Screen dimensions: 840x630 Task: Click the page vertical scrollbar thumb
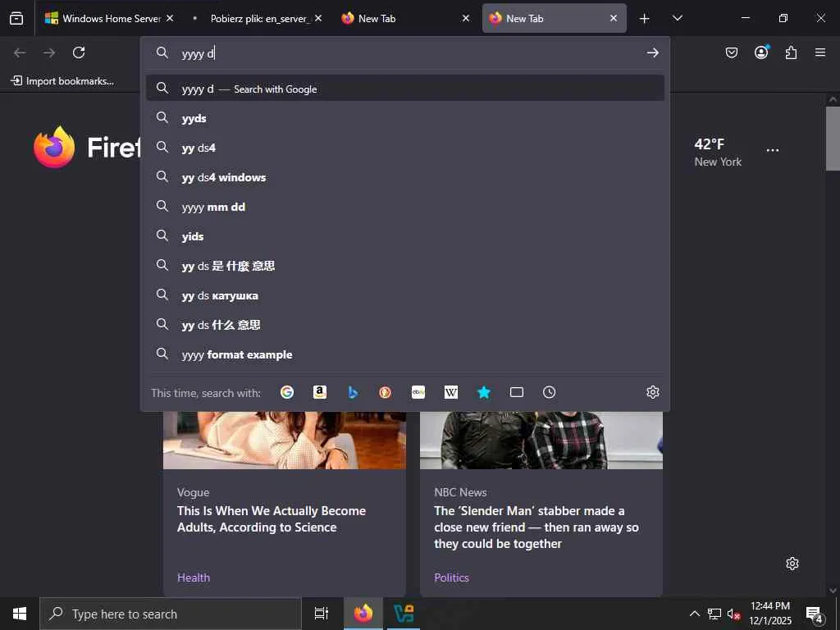click(833, 138)
